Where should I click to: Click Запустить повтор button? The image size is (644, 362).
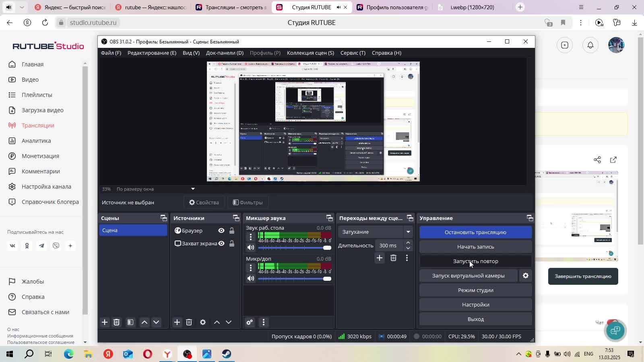(475, 261)
